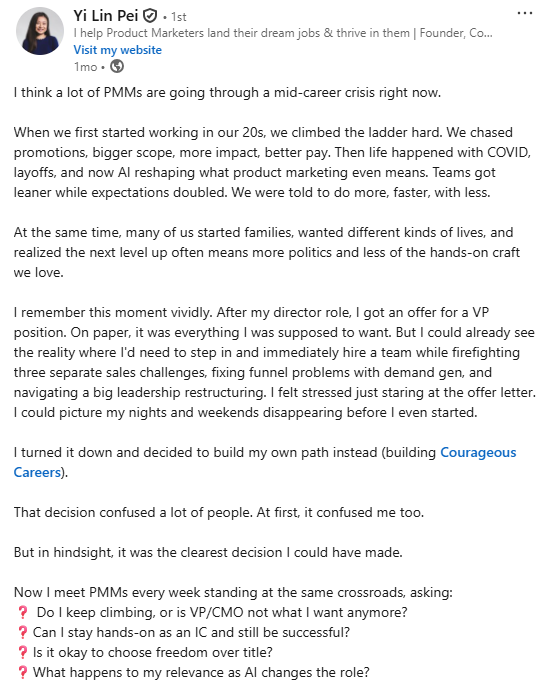550x691 pixels.
Task: Open Yi Lin Pei's name link
Action: point(106,16)
